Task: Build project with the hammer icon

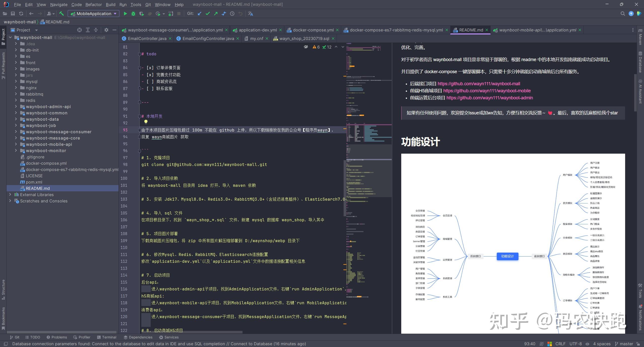Action: pos(61,14)
